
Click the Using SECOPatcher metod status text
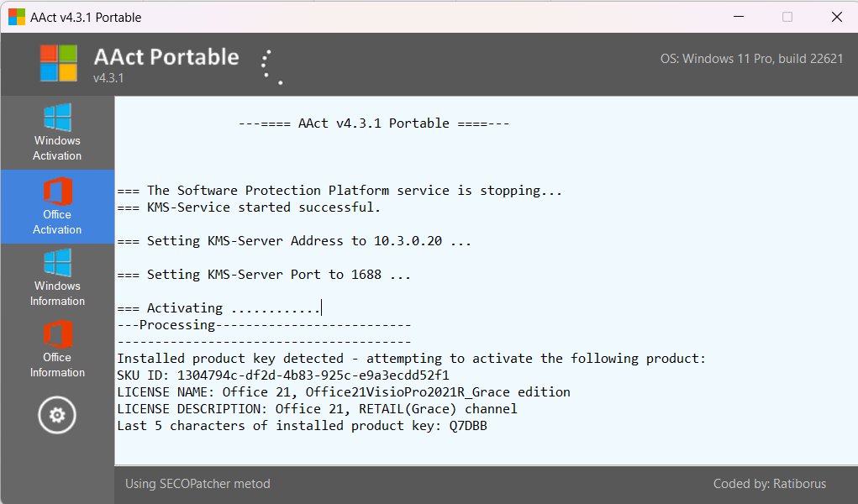[197, 484]
